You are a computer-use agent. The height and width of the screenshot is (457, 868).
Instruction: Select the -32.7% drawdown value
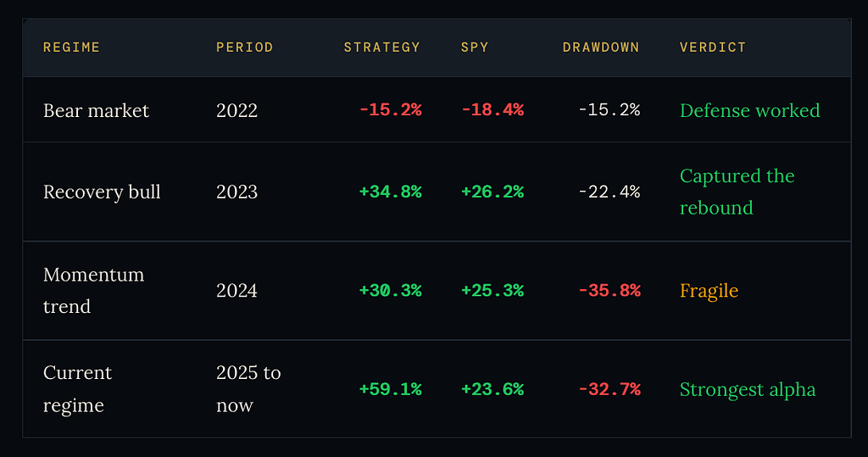609,389
